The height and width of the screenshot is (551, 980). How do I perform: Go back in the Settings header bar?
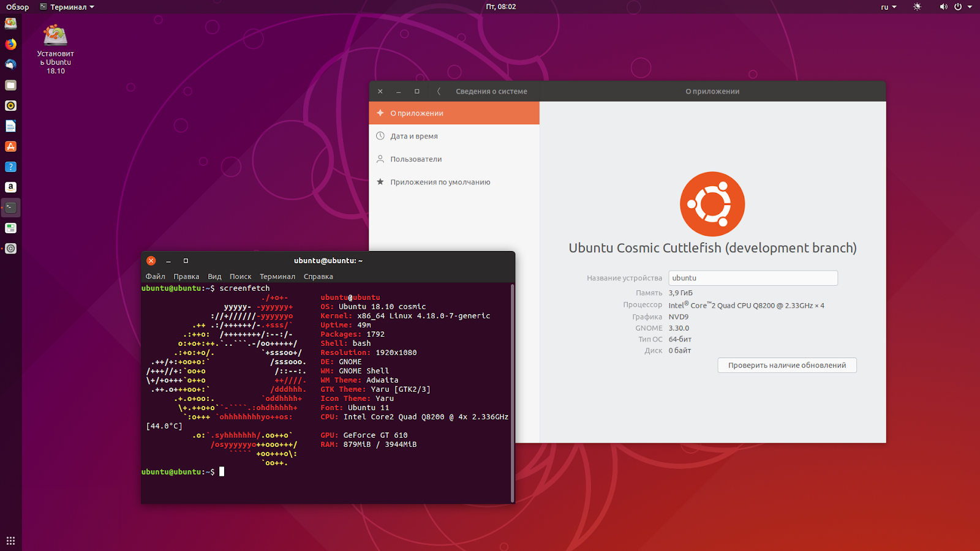point(439,91)
